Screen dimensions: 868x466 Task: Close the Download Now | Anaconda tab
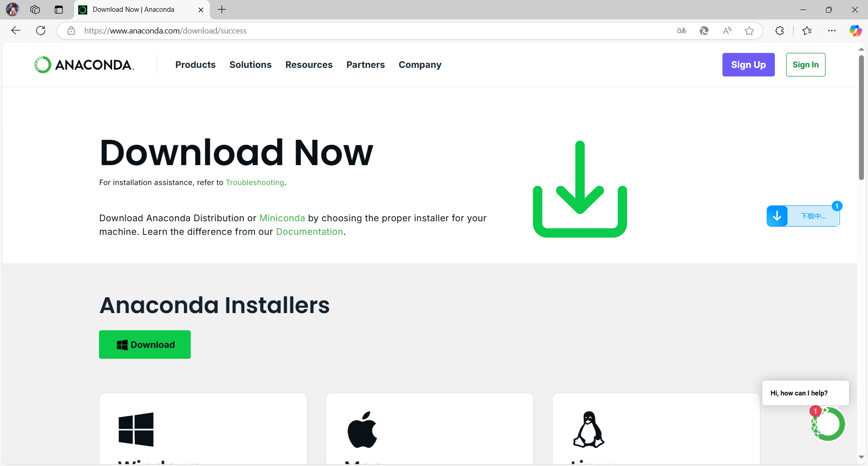[201, 10]
